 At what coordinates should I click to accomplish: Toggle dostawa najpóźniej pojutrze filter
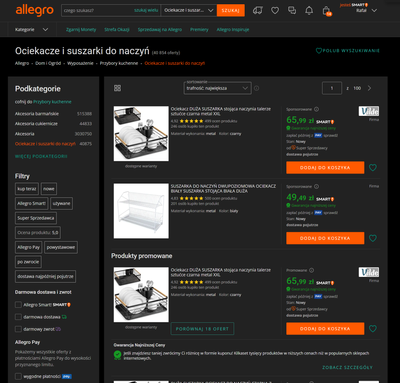pos(45,276)
